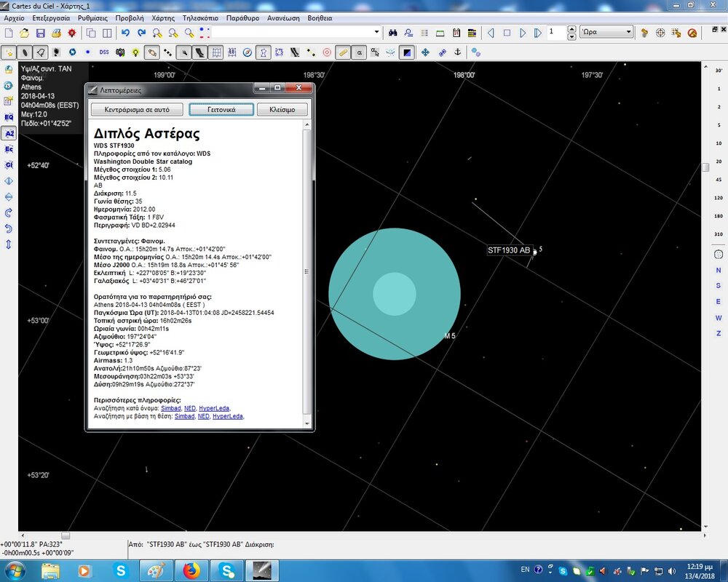
Task: Click the DSS image toolbar icon
Action: click(x=104, y=52)
